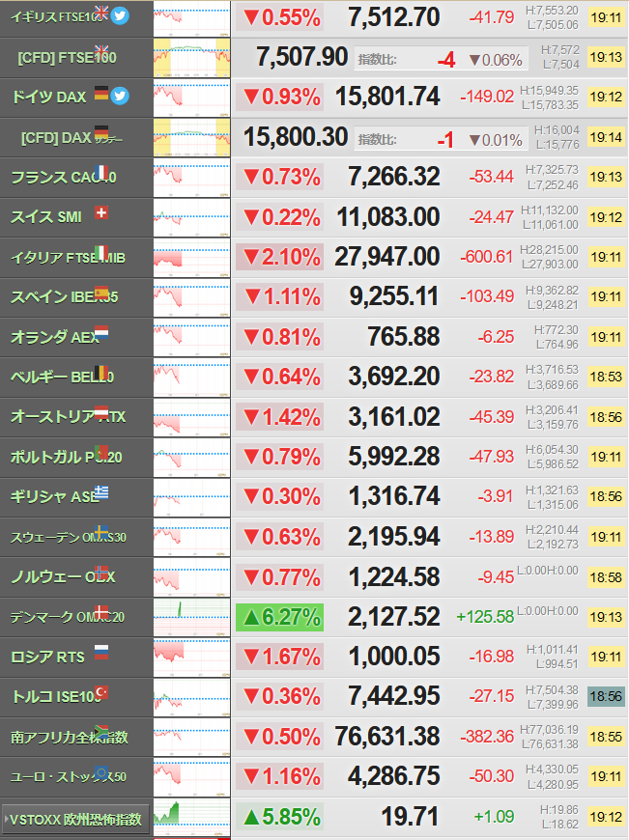Click the green 6.27% change badge
The image size is (629, 840).
tap(279, 617)
